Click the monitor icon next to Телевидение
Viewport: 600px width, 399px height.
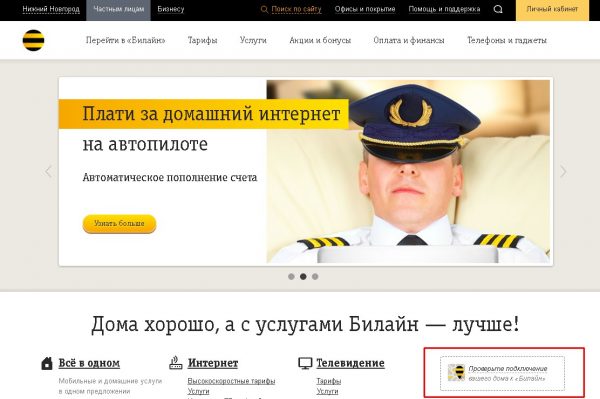click(x=305, y=363)
